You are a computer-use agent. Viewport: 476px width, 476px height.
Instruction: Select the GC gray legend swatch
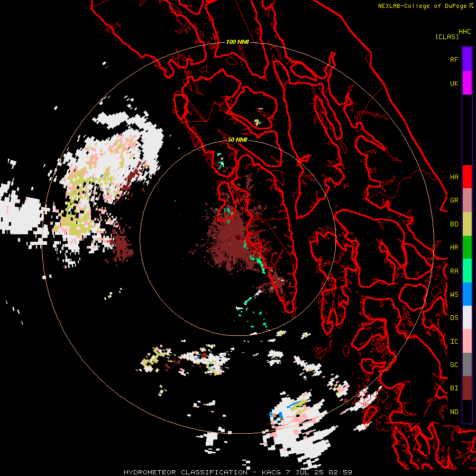467,364
